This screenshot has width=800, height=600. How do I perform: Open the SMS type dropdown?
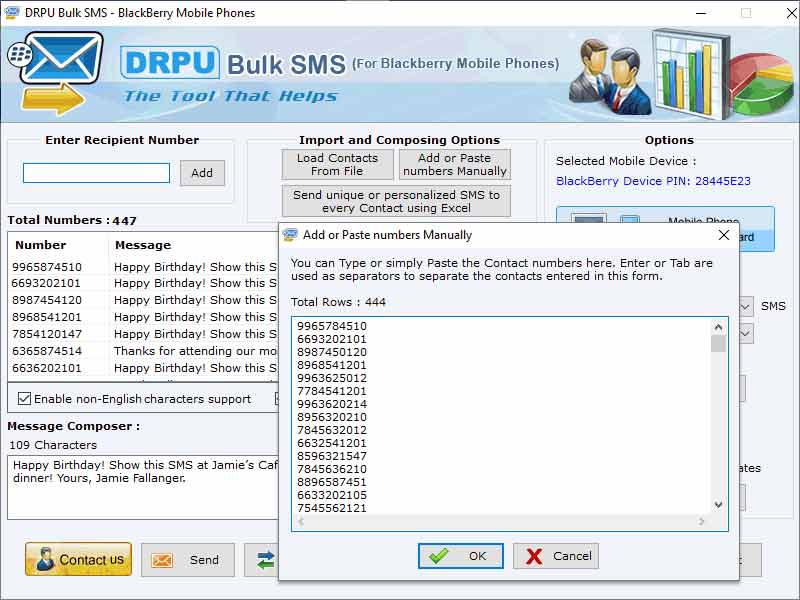point(745,306)
